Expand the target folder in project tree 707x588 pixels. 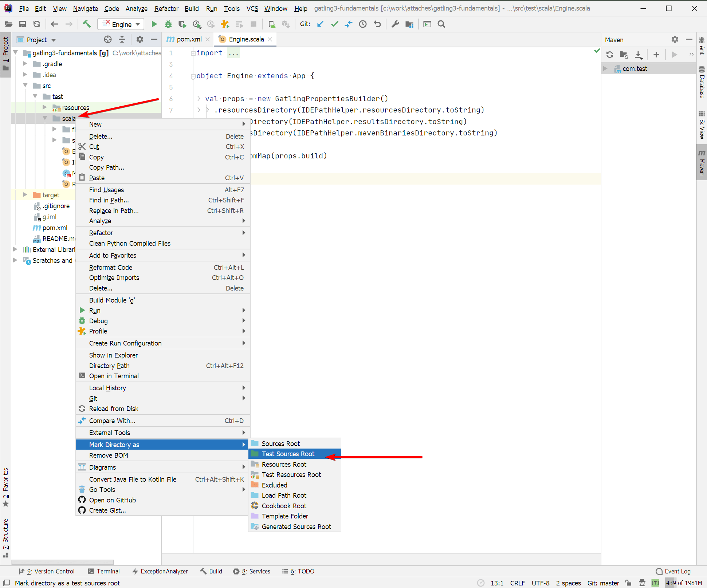25,195
